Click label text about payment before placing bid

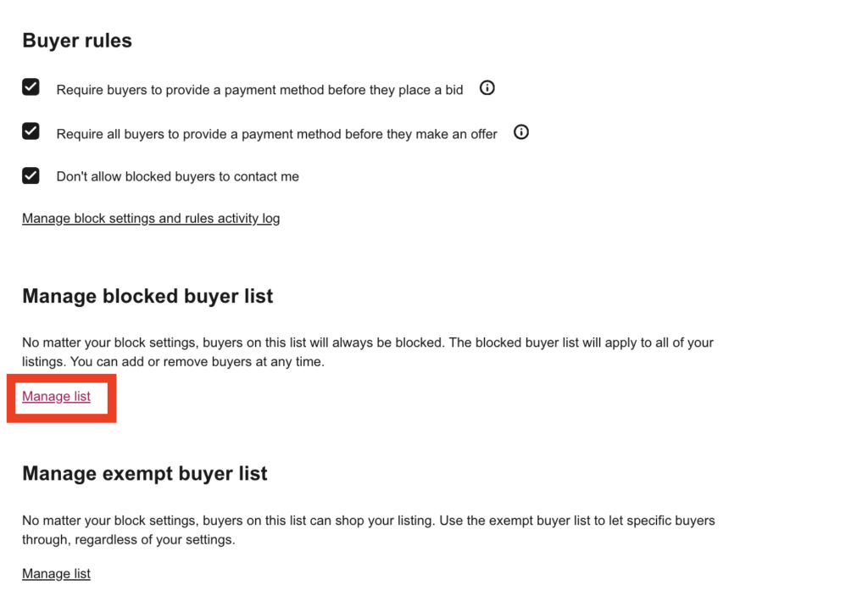pos(259,90)
